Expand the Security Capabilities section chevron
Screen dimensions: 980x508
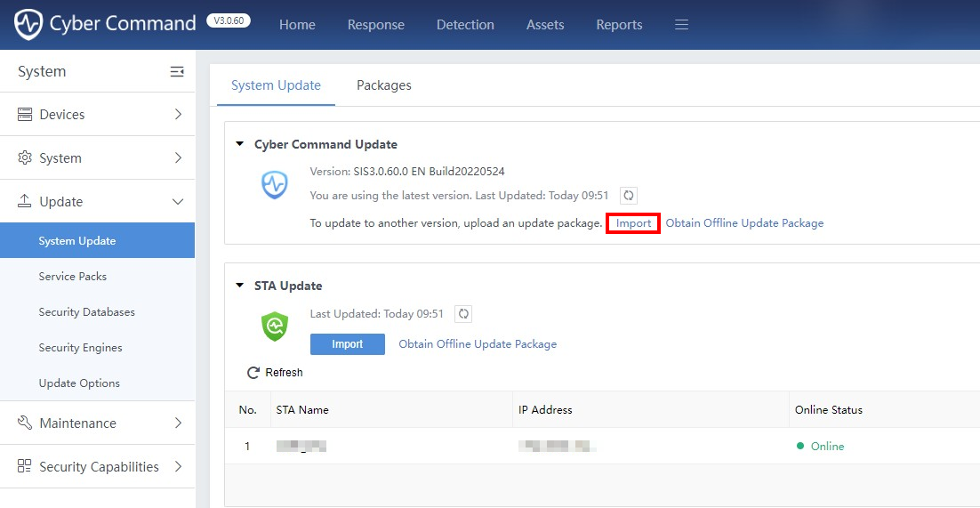(178, 466)
